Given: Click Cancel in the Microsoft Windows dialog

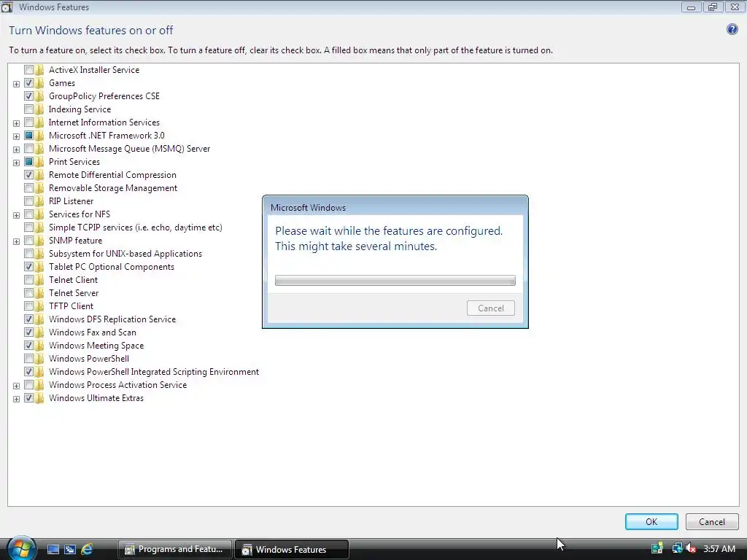Looking at the screenshot, I should pyautogui.click(x=491, y=308).
